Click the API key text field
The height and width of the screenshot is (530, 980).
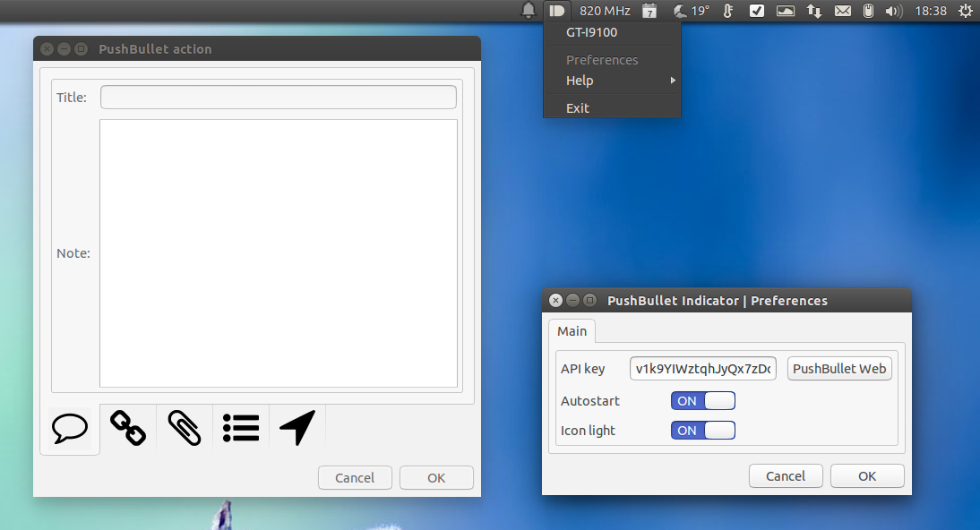click(x=703, y=369)
